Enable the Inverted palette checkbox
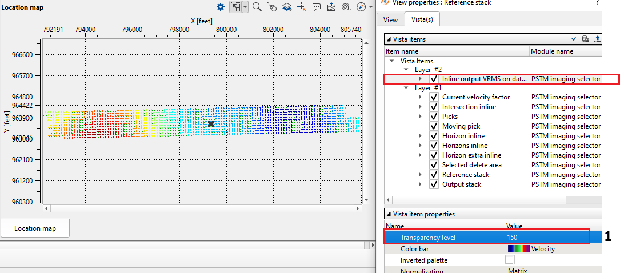This screenshot has height=273, width=644. (x=509, y=260)
